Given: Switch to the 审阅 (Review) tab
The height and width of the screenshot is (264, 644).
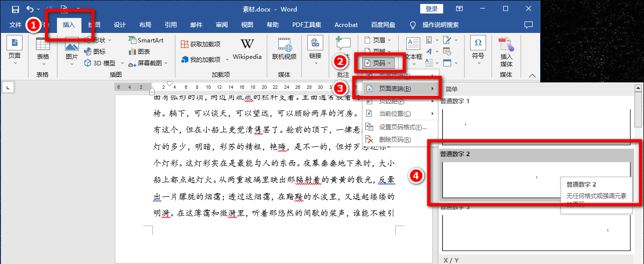Looking at the screenshot, I should tap(222, 25).
